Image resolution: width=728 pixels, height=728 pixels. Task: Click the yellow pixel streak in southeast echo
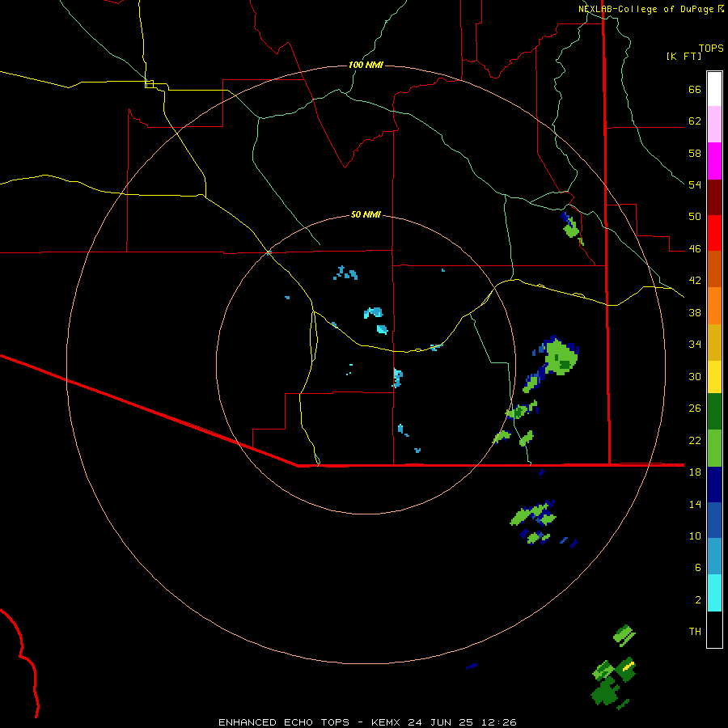pyautogui.click(x=629, y=667)
